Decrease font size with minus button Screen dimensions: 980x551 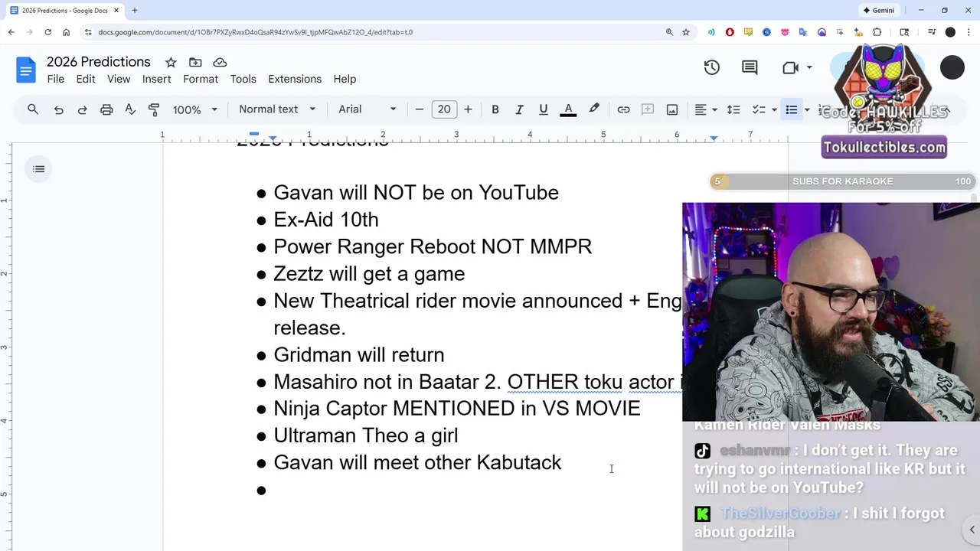[x=419, y=109]
